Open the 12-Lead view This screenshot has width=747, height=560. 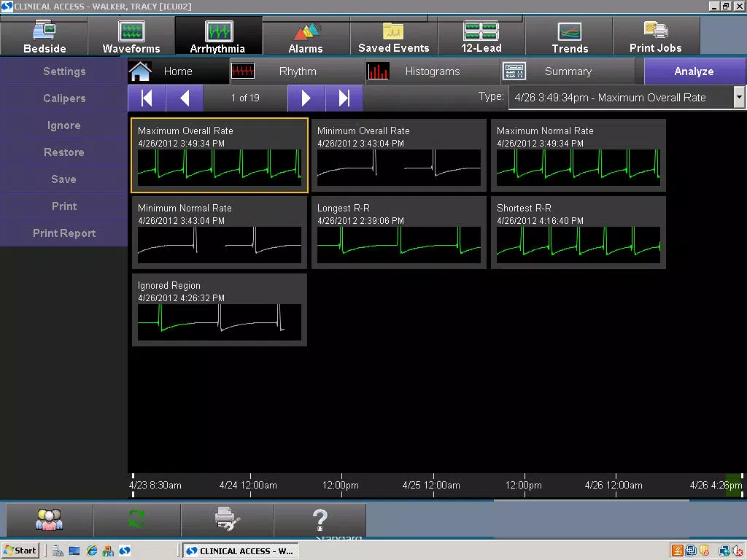pos(481,36)
